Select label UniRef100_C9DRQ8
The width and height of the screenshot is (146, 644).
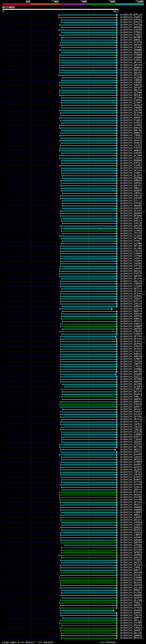[131, 80]
